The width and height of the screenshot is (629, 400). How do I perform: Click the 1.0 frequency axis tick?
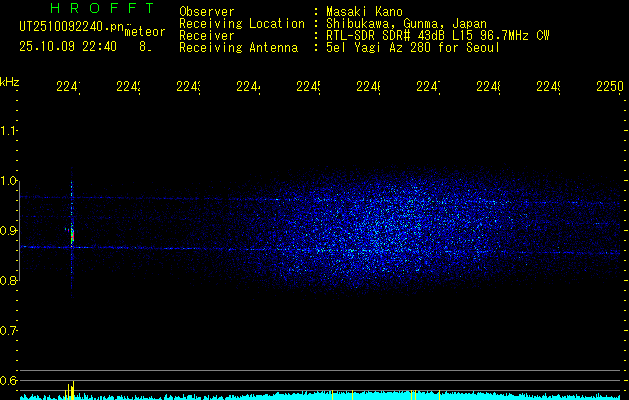pyautogui.click(x=9, y=181)
